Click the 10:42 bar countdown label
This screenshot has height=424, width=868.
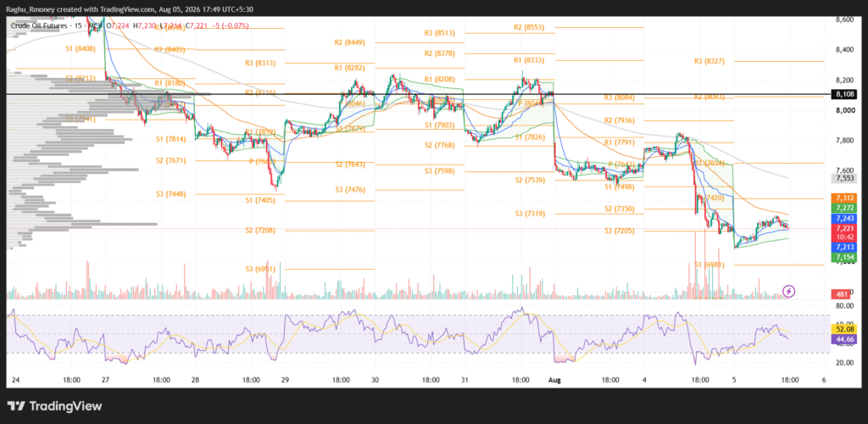coord(845,237)
